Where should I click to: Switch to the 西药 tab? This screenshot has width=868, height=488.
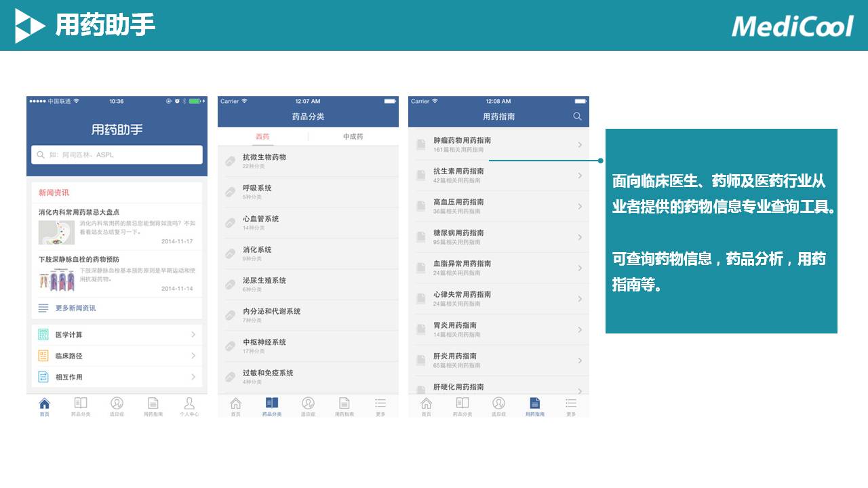(x=262, y=136)
